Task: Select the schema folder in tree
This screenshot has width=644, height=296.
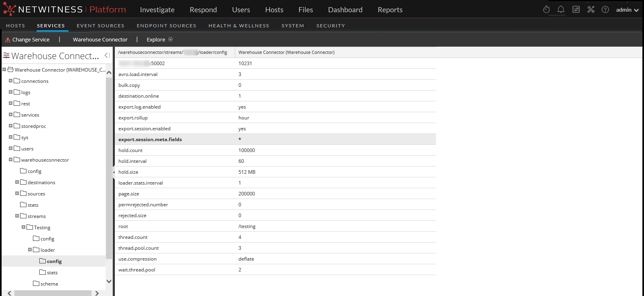Action: coord(49,284)
